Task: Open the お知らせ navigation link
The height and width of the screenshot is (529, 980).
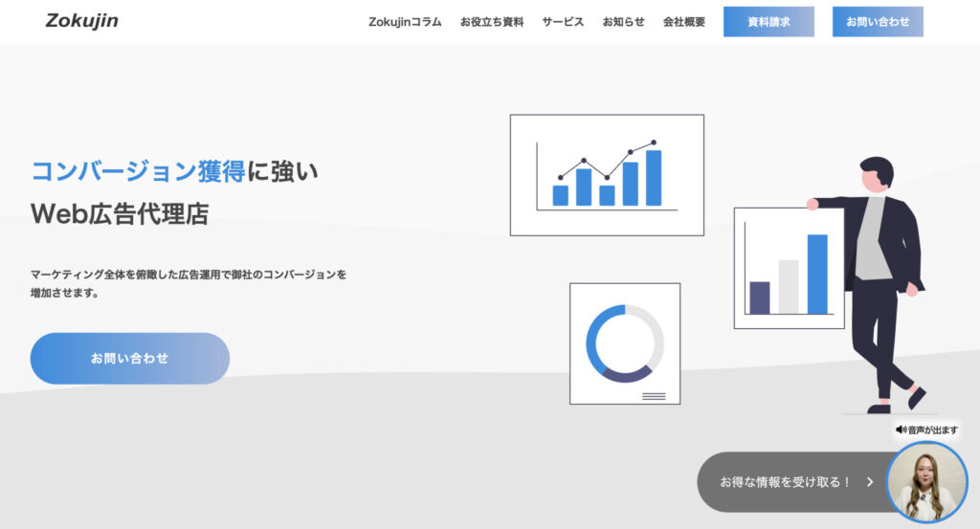Action: pos(623,22)
